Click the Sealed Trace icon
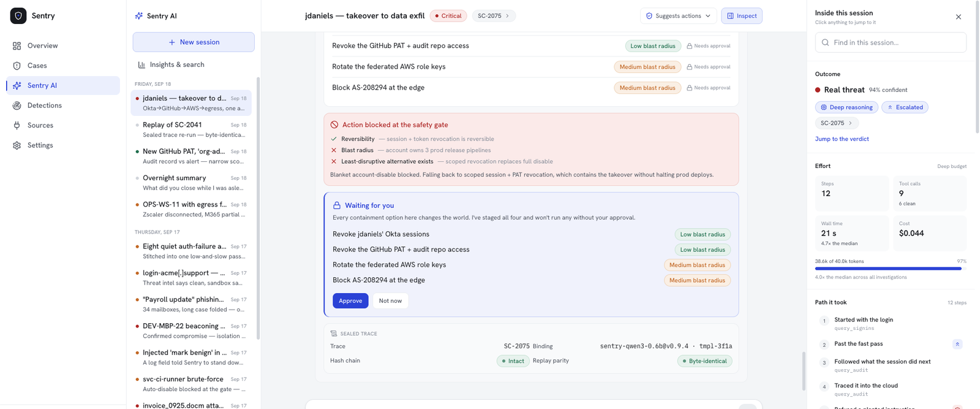This screenshot has height=409, width=980. point(334,334)
